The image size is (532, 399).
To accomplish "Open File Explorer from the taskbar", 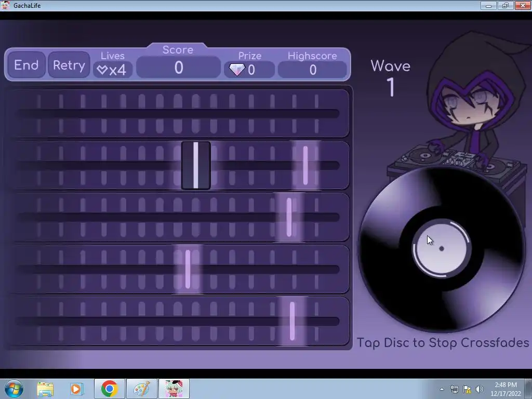I will (45, 389).
